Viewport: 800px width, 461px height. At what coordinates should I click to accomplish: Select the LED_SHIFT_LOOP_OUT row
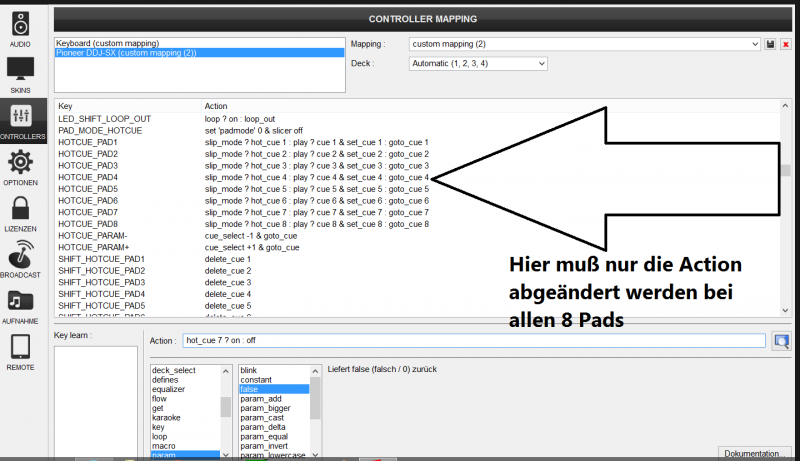[x=417, y=119]
